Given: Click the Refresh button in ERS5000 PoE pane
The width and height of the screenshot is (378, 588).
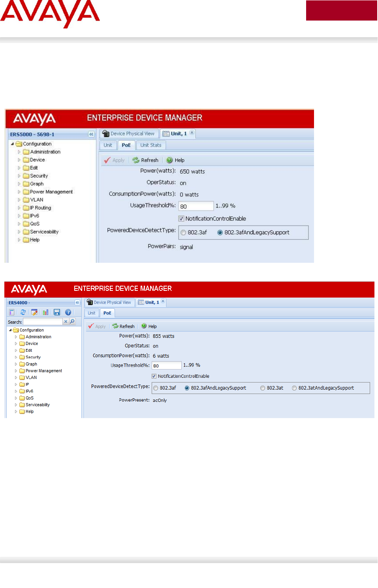Looking at the screenshot, I should pyautogui.click(x=145, y=160).
